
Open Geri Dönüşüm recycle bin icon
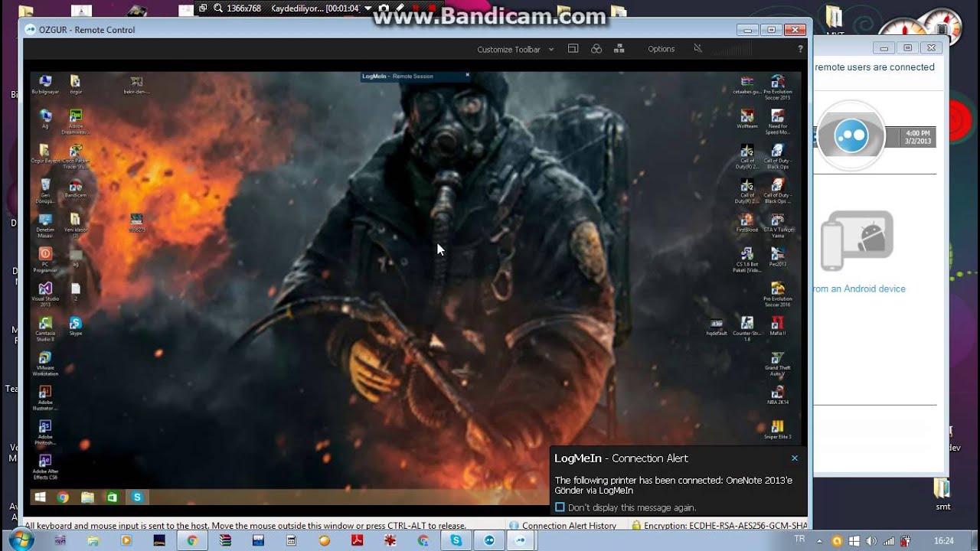click(x=45, y=191)
